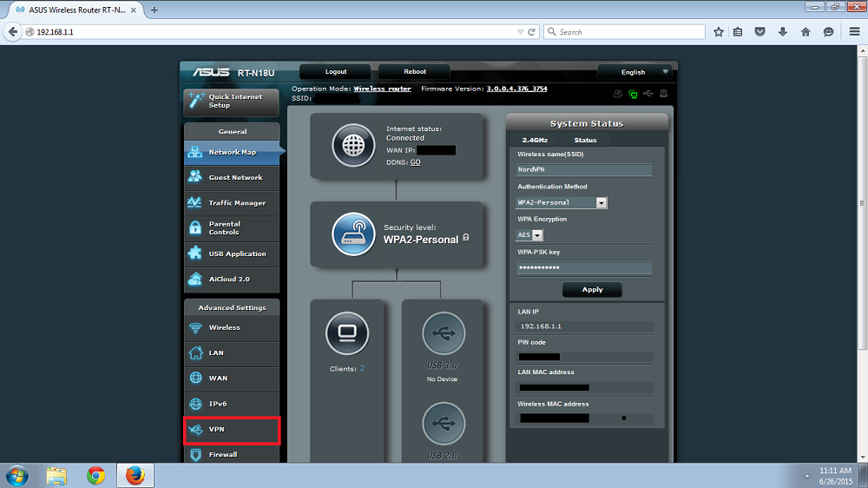Image resolution: width=868 pixels, height=488 pixels.
Task: Click the Firefox home icon
Action: click(x=806, y=32)
